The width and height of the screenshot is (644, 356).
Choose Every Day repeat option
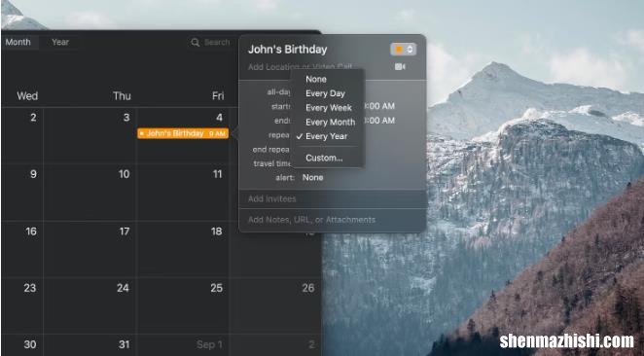[325, 93]
